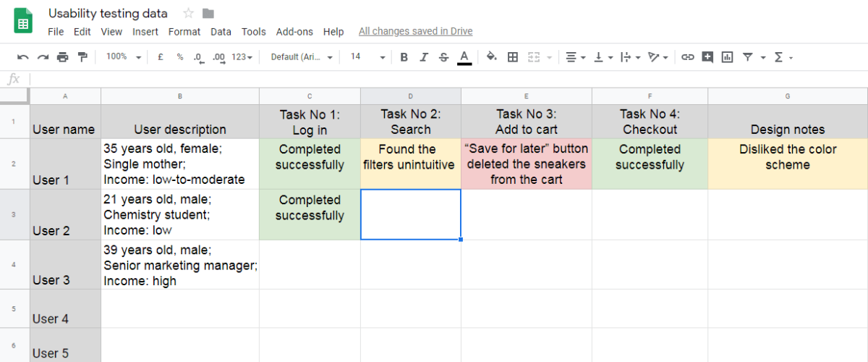Click the Usability testing data title
868x362 pixels.
click(108, 13)
